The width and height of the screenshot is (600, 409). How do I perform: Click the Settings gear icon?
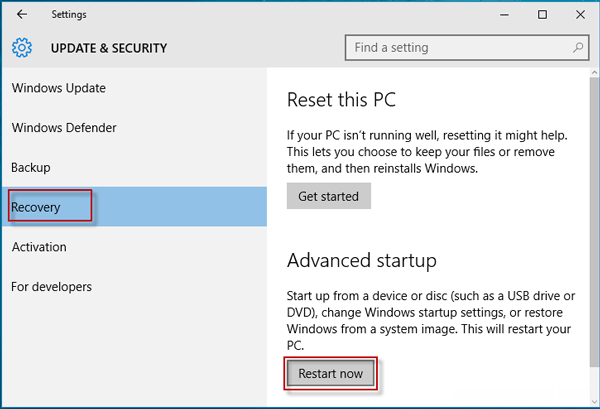click(22, 48)
